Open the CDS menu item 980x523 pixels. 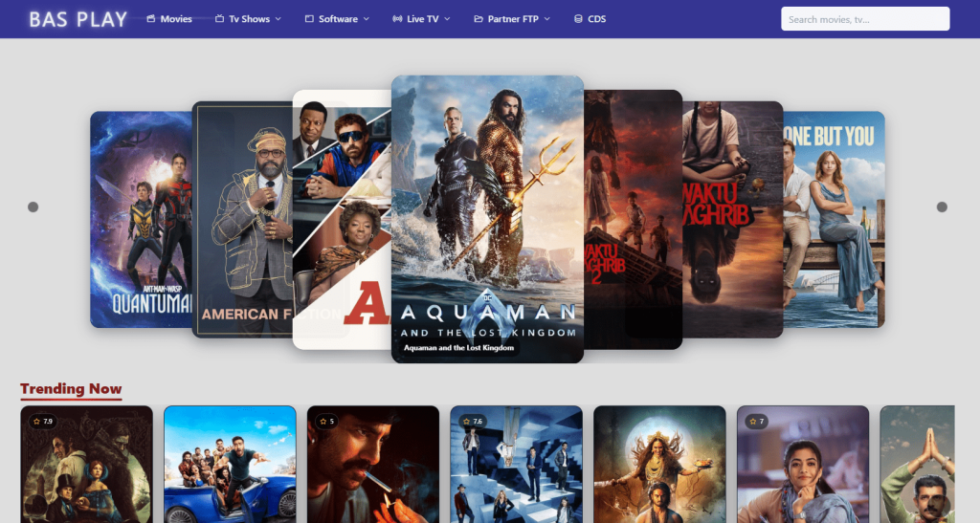coord(596,19)
